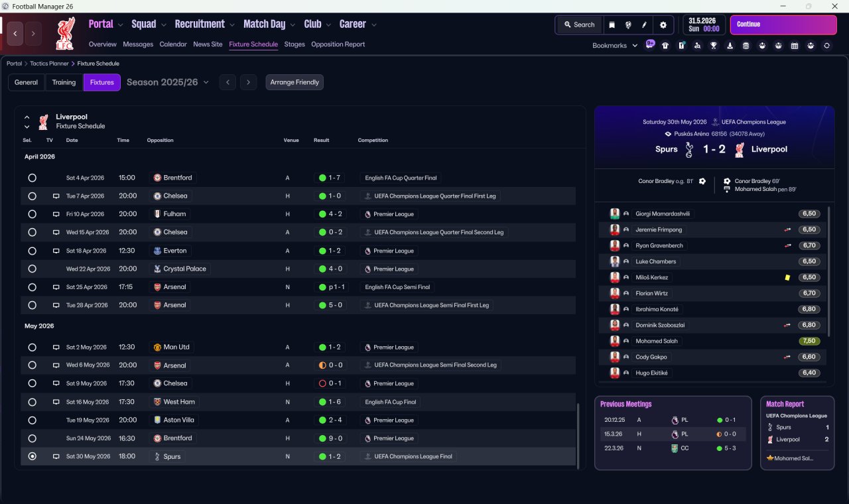Select the radio button for West Ham fixture
Screen dimensions: 849x504
32,402
